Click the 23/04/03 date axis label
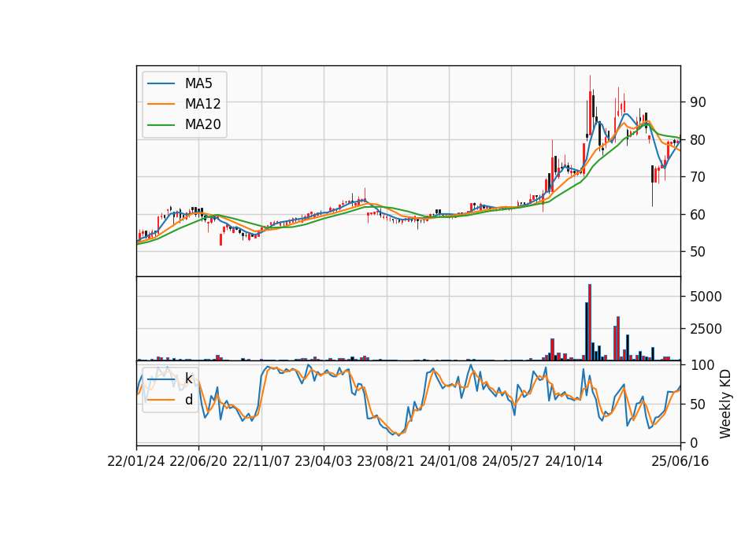The image size is (756, 543). pos(324,461)
